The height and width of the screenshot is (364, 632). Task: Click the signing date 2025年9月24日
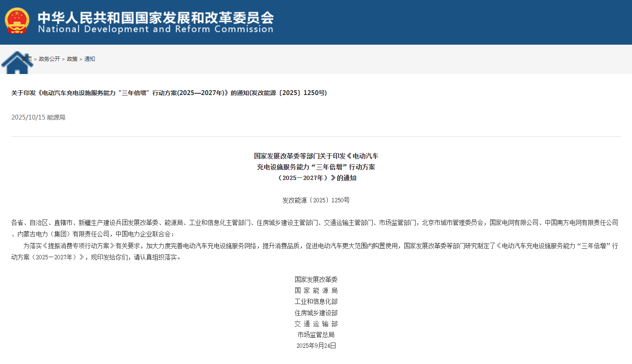point(316,346)
